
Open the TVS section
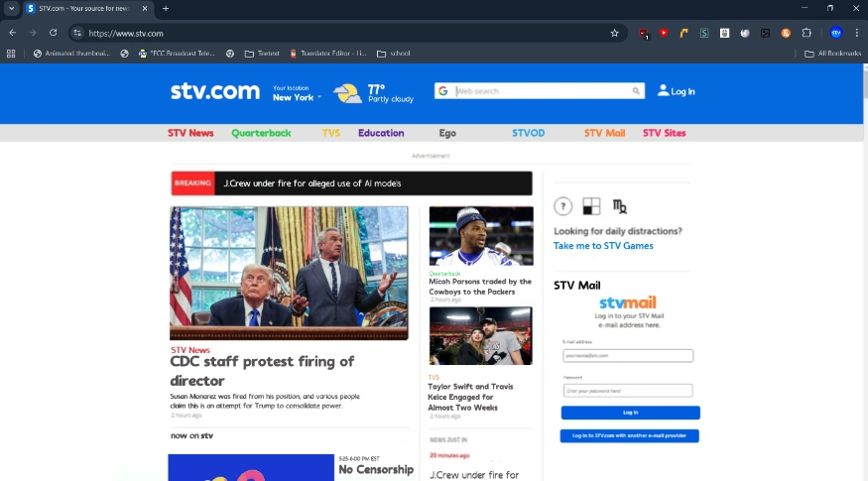(x=331, y=133)
